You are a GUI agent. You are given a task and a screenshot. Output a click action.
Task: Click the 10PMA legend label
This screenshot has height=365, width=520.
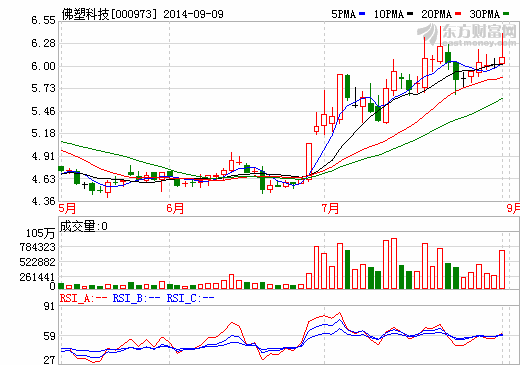389,14
